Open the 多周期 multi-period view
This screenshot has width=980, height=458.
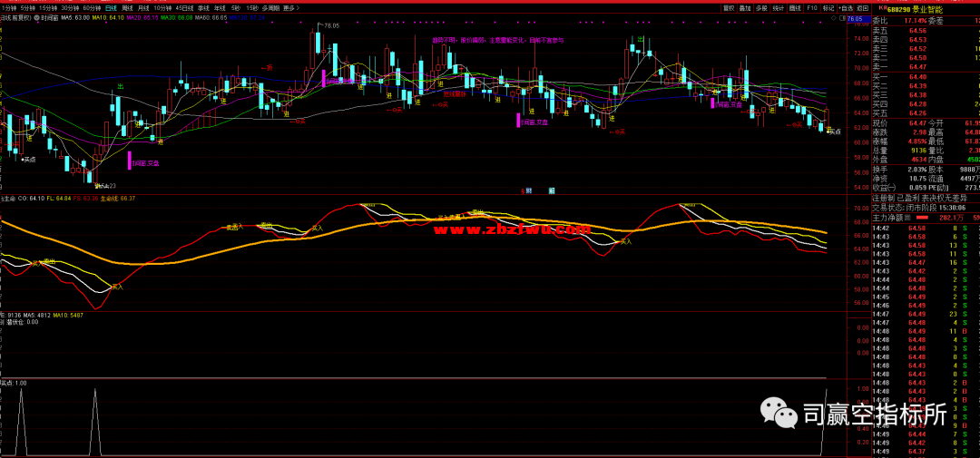271,8
